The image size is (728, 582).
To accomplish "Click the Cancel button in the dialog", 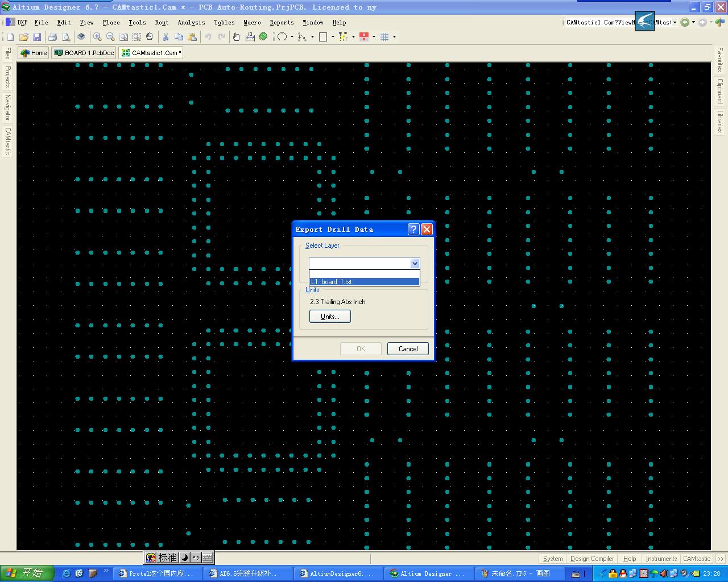I will coord(408,349).
